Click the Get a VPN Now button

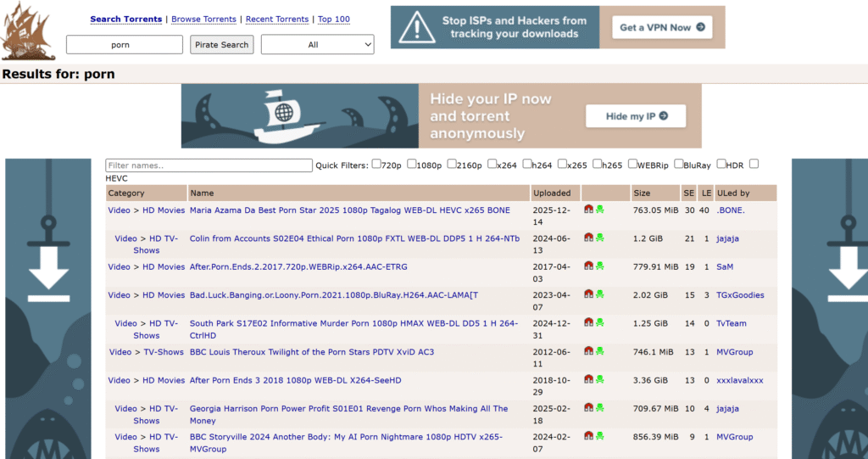661,27
